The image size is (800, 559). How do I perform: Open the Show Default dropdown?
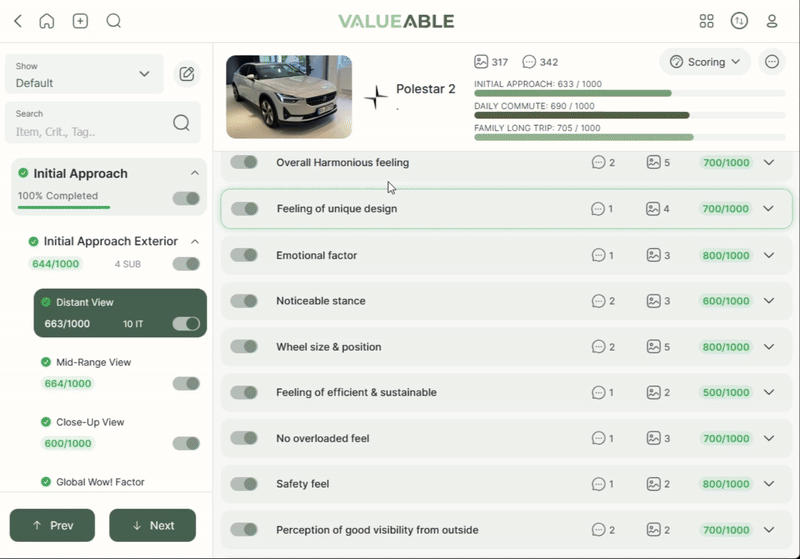[x=83, y=74]
